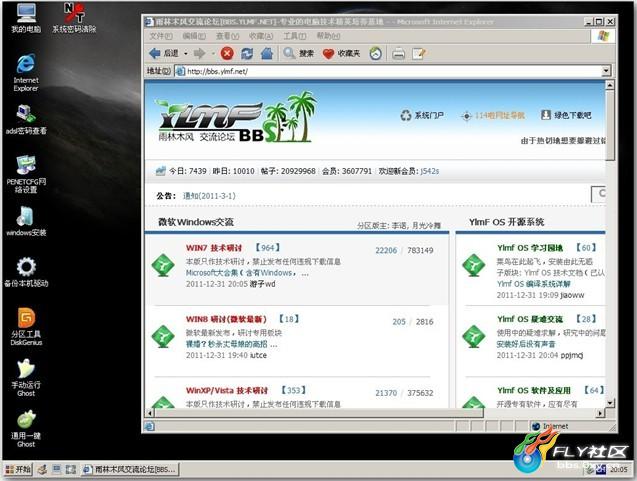This screenshot has width=637, height=481.
Task: Expand the address bar dropdown list
Action: (606, 71)
